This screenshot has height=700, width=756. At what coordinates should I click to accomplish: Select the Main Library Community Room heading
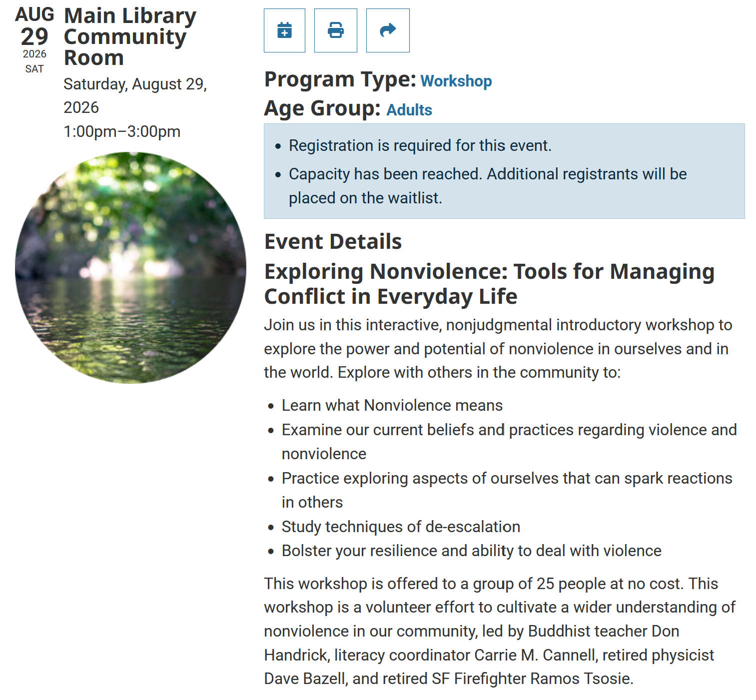click(x=130, y=36)
